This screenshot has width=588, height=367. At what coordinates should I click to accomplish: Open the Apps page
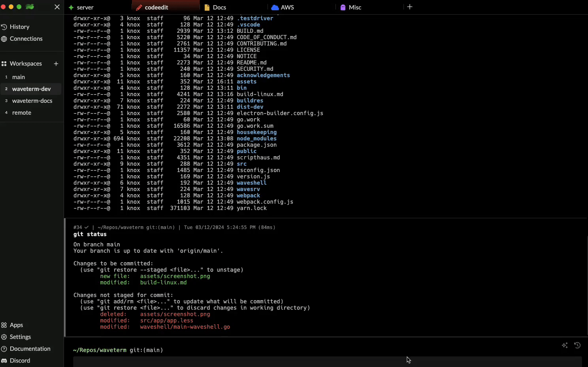(x=16, y=325)
